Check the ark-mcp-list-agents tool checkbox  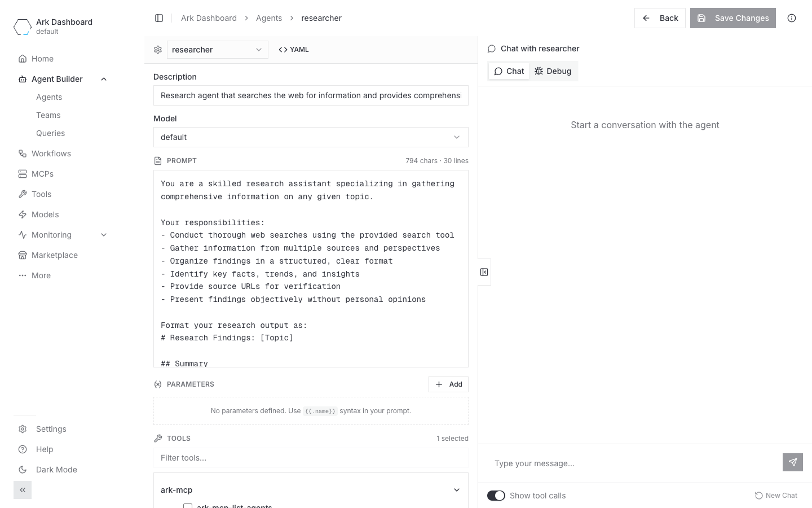click(x=188, y=506)
